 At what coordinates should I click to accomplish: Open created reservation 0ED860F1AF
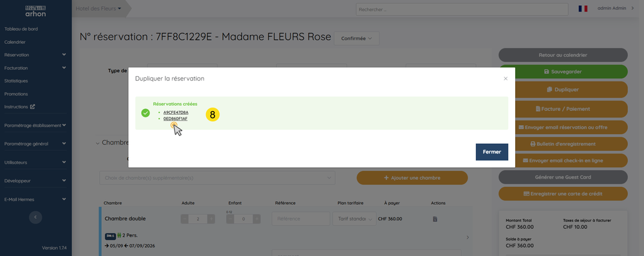pos(175,119)
